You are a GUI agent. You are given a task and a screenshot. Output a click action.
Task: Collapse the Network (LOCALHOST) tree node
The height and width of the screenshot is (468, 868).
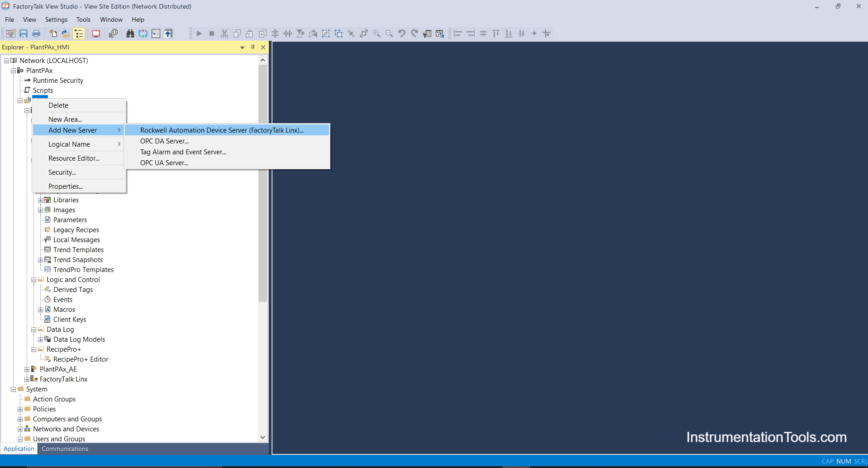coord(6,61)
